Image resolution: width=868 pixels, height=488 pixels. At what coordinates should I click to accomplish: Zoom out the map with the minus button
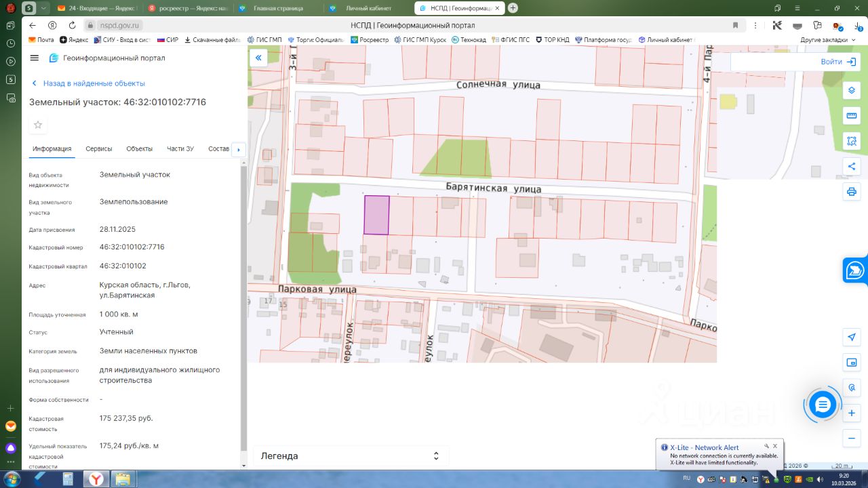tap(852, 439)
